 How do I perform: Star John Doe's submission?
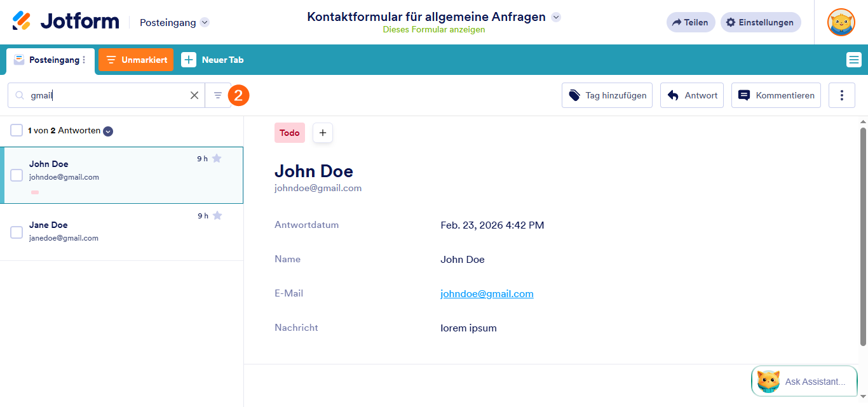[x=217, y=159]
